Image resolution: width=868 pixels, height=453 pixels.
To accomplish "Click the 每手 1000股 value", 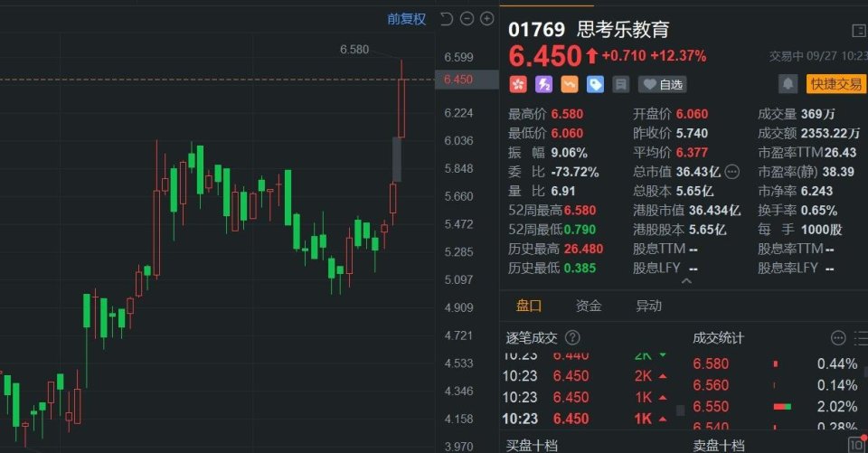I will coord(822,230).
